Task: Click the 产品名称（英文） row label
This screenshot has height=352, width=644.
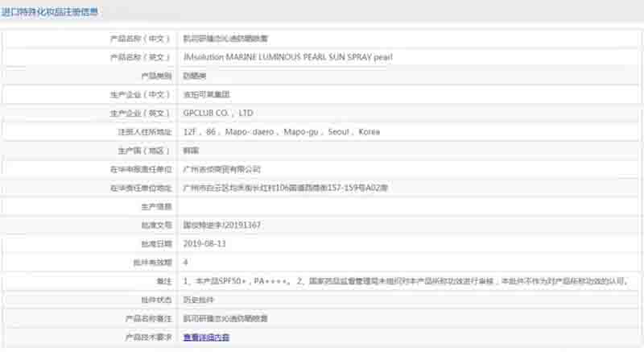Action: tap(140, 57)
